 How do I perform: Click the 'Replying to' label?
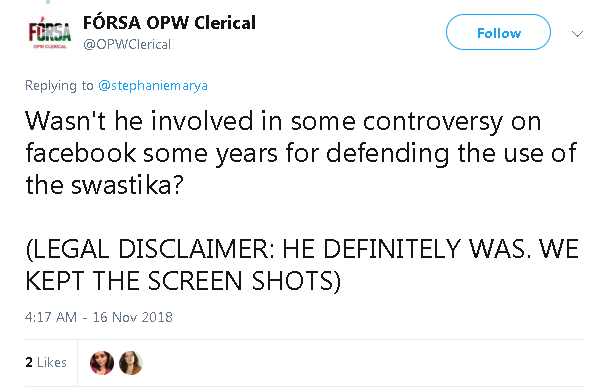click(x=59, y=86)
